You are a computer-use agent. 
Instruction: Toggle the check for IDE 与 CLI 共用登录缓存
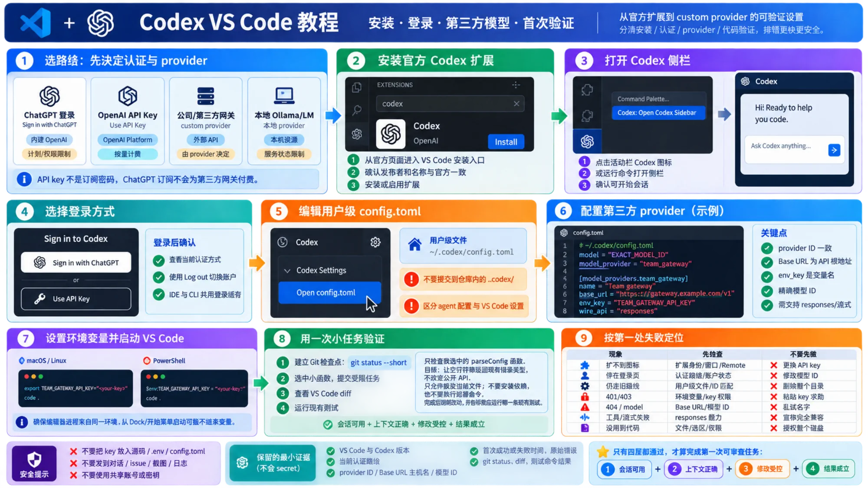tap(159, 295)
